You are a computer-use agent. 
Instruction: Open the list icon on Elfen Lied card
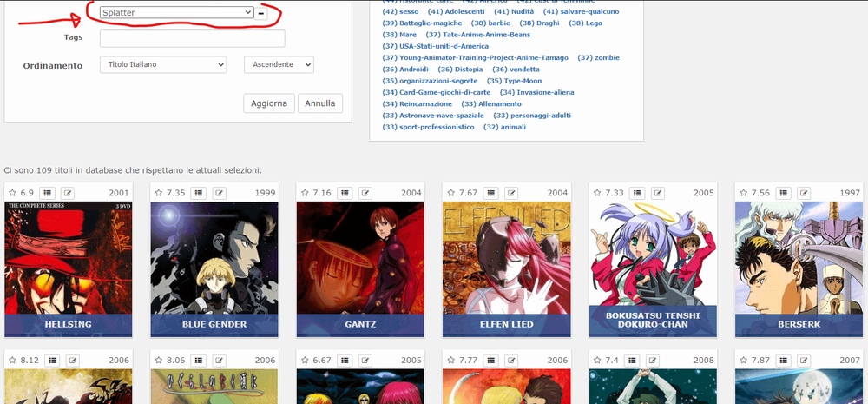point(490,193)
